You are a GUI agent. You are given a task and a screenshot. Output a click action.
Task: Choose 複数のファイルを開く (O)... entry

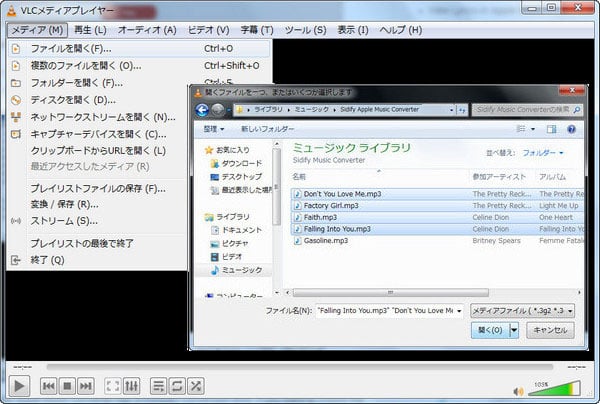tap(139, 66)
